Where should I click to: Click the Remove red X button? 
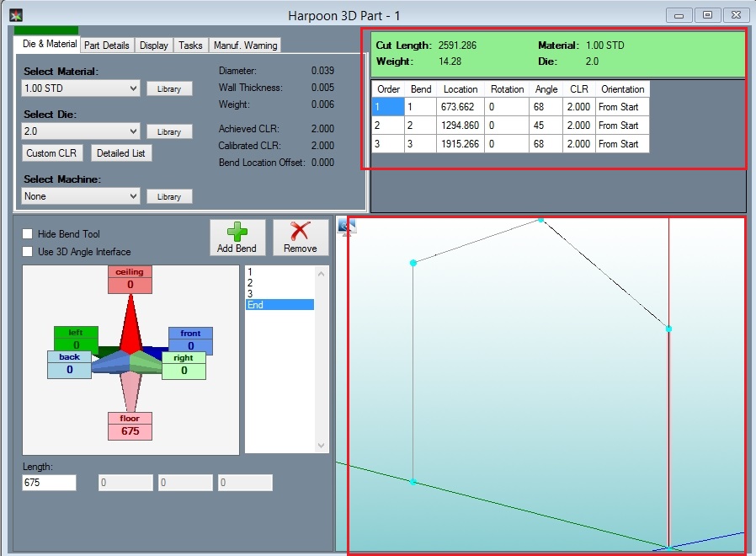[x=300, y=238]
